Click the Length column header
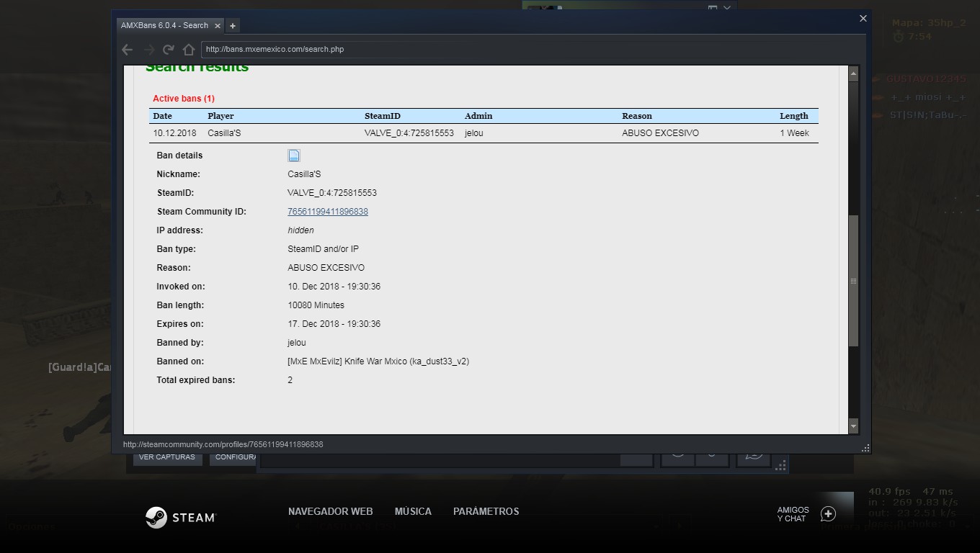Screen dimensions: 980x553 click(x=794, y=116)
